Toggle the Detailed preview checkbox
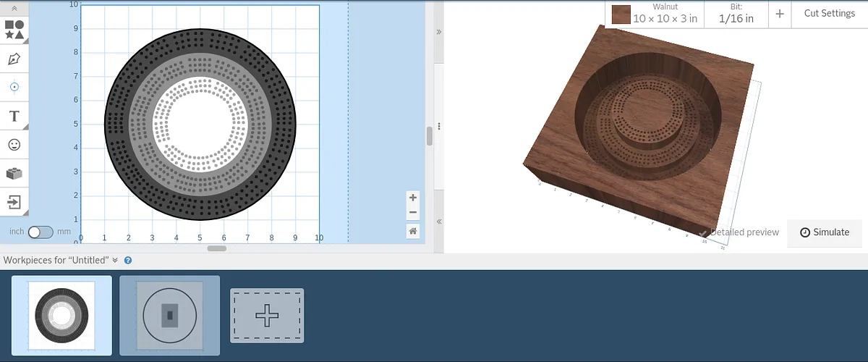Image resolution: width=868 pixels, height=362 pixels. coord(704,232)
